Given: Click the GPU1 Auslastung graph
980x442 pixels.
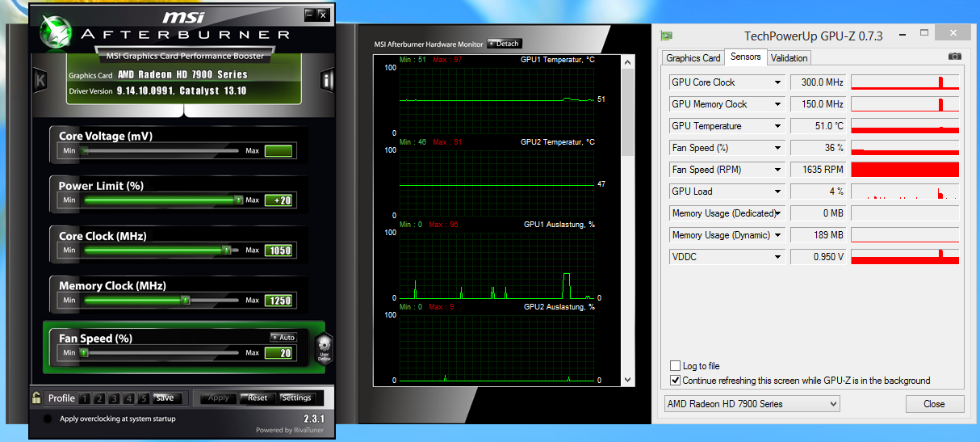Looking at the screenshot, I should (496, 265).
